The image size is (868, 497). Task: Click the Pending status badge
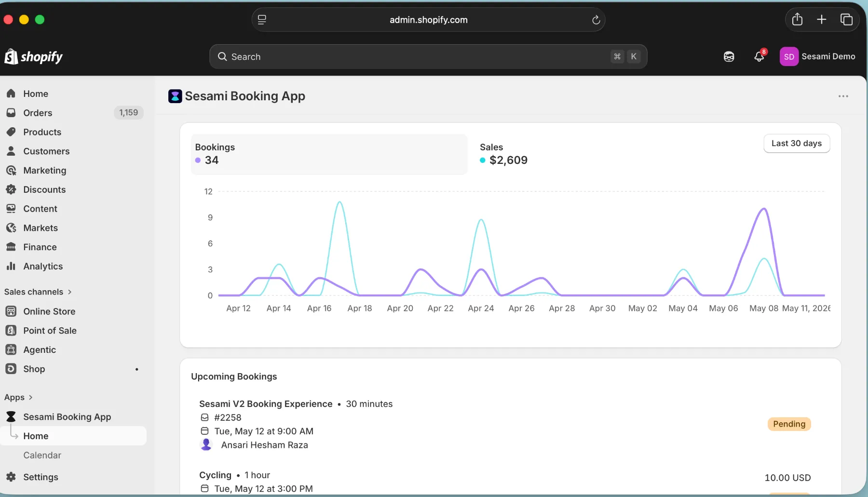[789, 424]
